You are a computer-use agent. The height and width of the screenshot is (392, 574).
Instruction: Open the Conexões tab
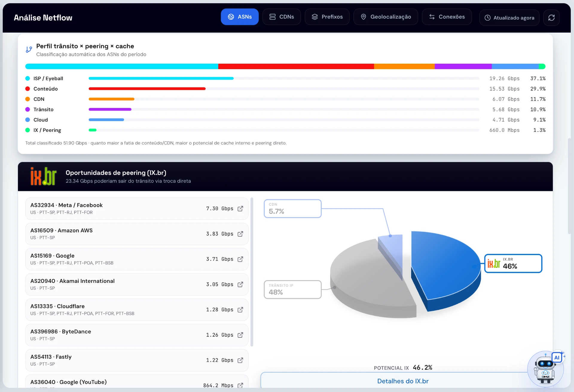(447, 17)
